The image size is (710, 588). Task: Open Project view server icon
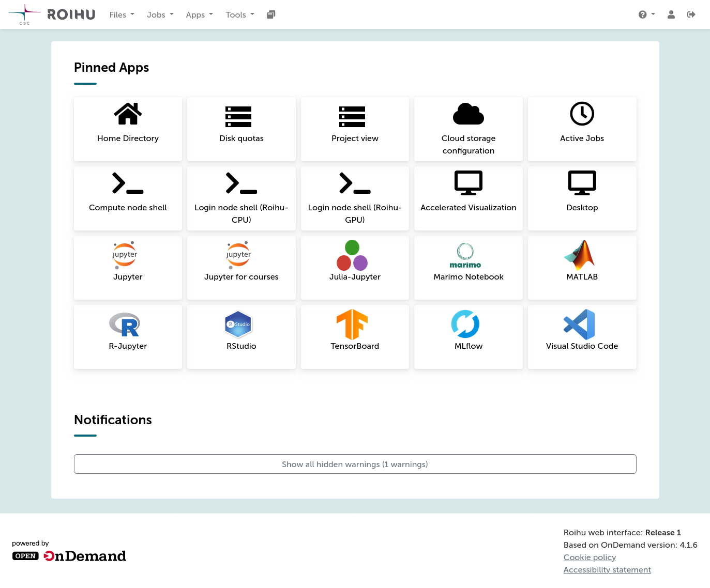[352, 116]
